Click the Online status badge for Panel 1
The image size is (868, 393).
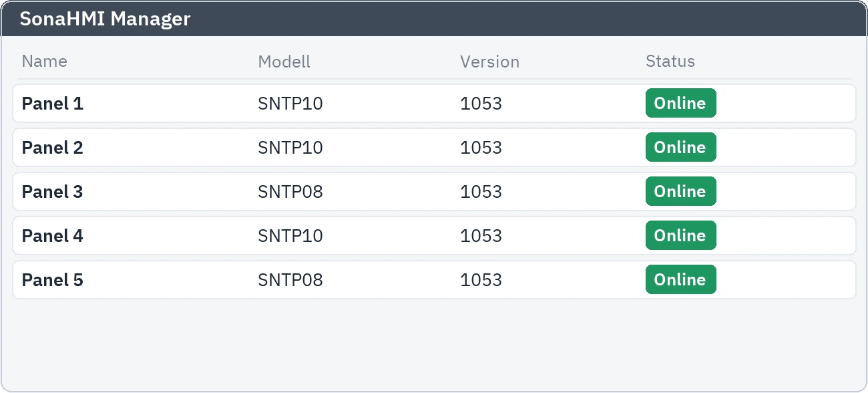click(680, 104)
